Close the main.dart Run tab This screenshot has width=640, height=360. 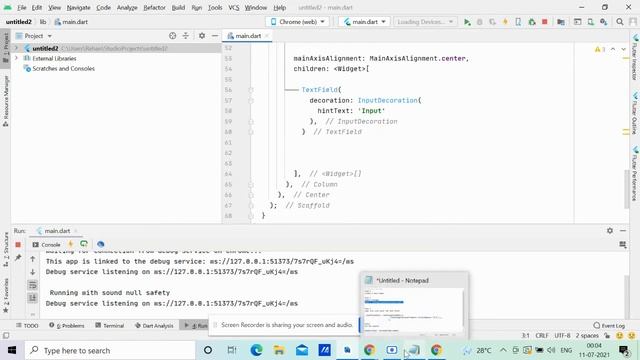tap(76, 231)
